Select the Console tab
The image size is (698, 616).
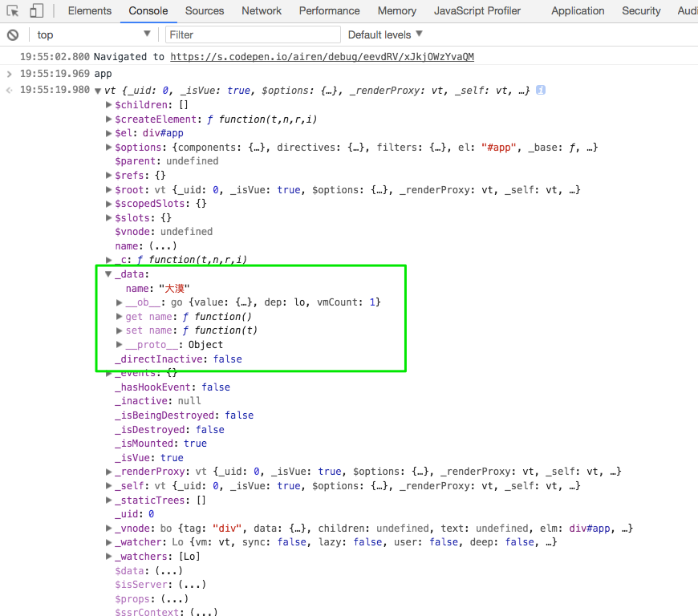click(x=148, y=10)
